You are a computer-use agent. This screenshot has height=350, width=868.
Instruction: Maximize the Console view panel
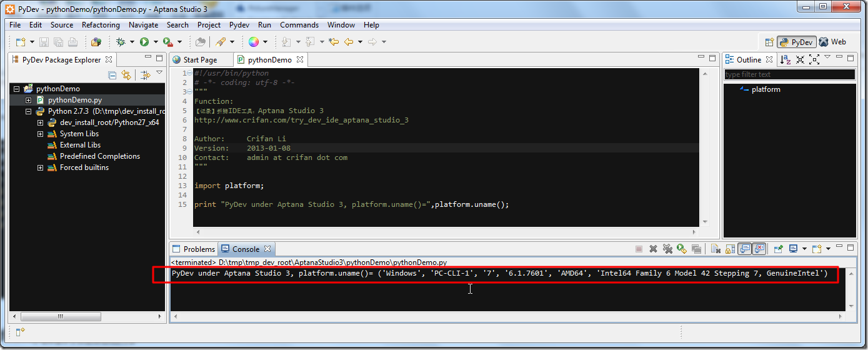click(850, 247)
